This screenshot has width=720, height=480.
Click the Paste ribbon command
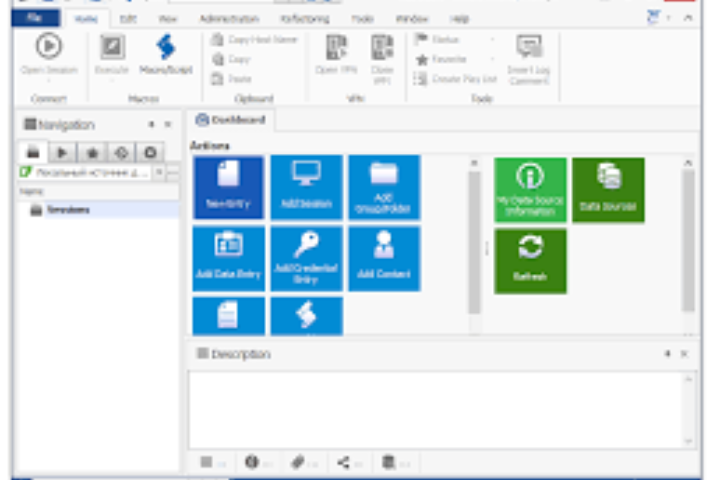click(x=232, y=79)
